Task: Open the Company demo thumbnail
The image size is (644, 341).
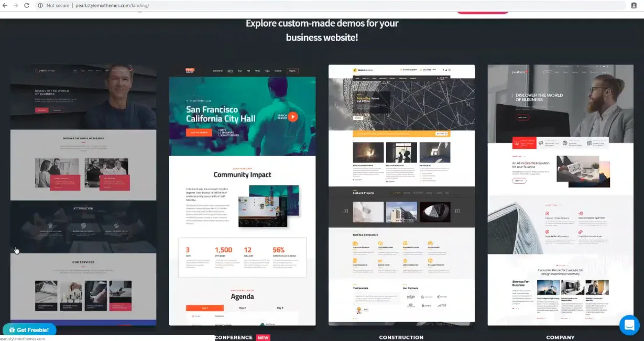Action: tap(560, 195)
